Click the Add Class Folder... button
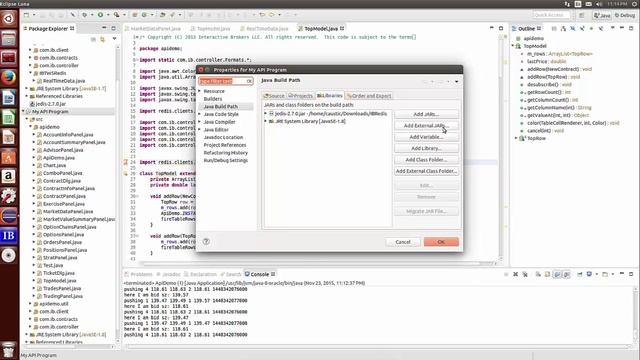This screenshot has width=640, height=360. pyautogui.click(x=426, y=160)
